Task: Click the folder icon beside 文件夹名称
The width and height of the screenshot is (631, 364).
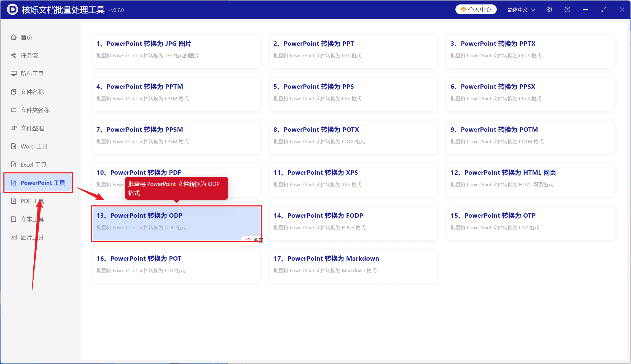Action: point(14,110)
